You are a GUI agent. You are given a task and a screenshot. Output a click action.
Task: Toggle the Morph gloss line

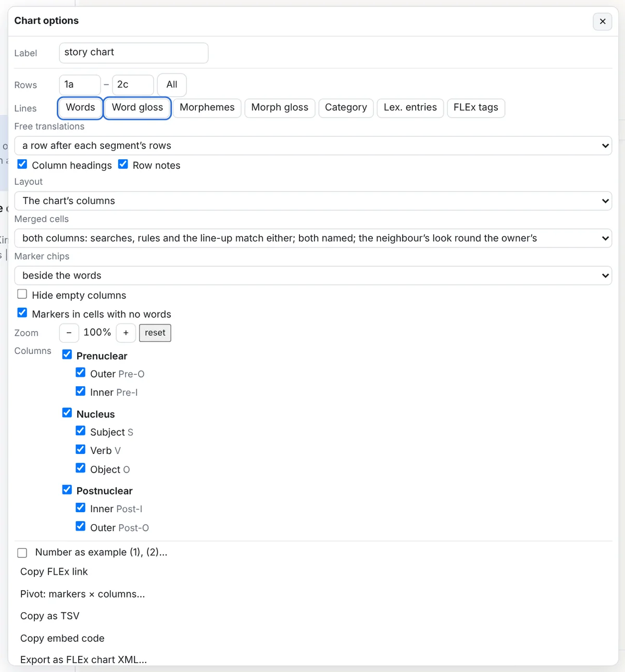[x=280, y=108]
